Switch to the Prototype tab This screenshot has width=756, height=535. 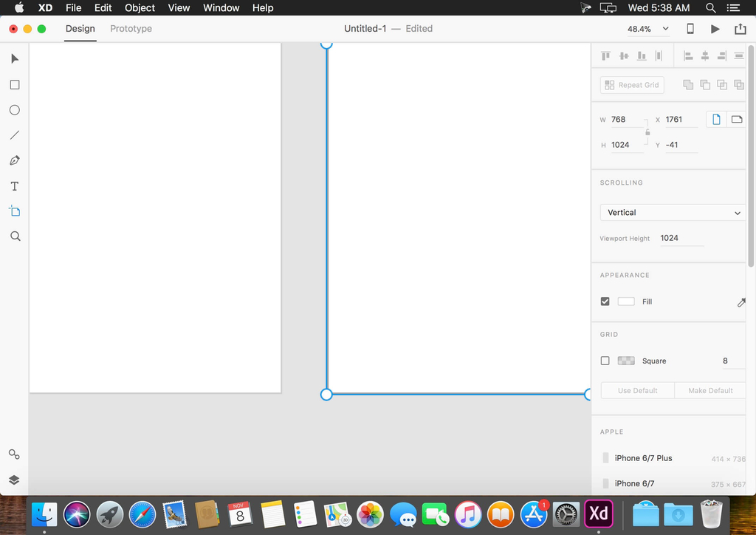tap(131, 29)
